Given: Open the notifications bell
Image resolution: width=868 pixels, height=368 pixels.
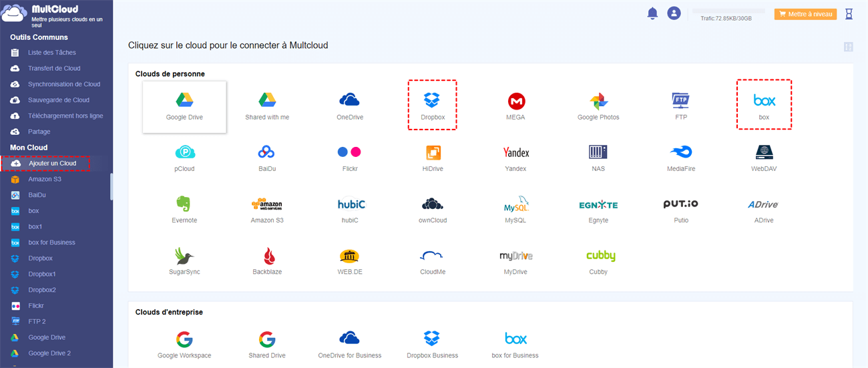Looking at the screenshot, I should point(652,13).
